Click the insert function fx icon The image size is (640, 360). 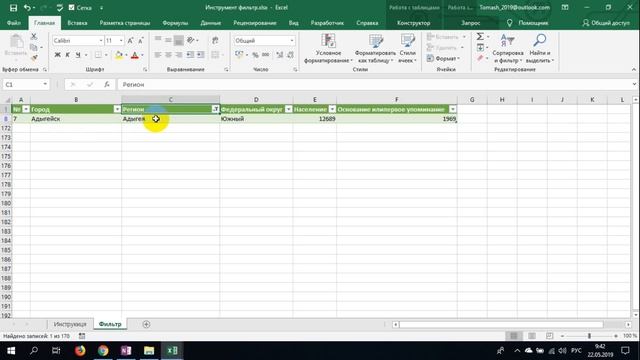point(107,84)
